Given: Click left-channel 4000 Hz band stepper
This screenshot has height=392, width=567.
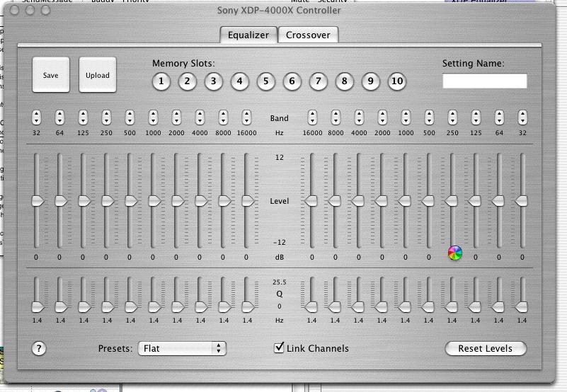Looking at the screenshot, I should [200, 117].
